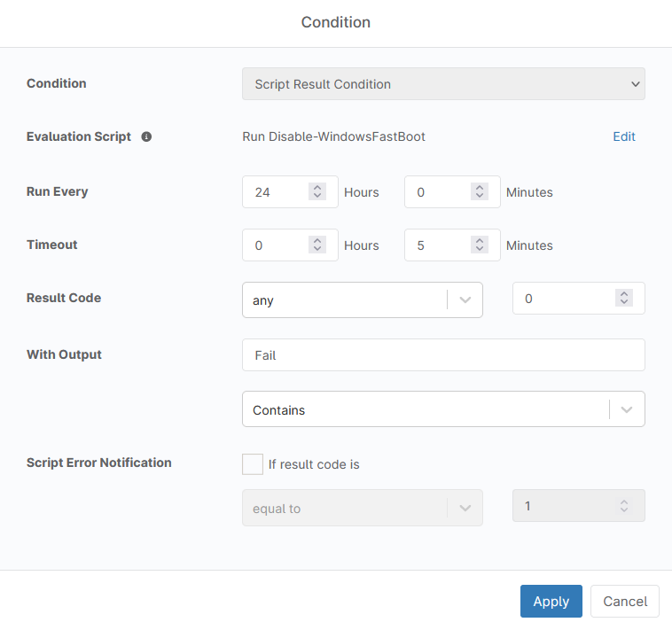The height and width of the screenshot is (630, 672).
Task: Click into the Timeout minutes field
Action: tap(437, 245)
